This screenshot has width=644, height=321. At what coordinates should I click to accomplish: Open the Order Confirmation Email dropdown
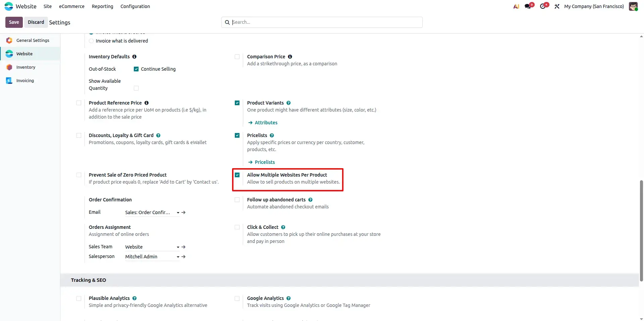tap(152, 212)
